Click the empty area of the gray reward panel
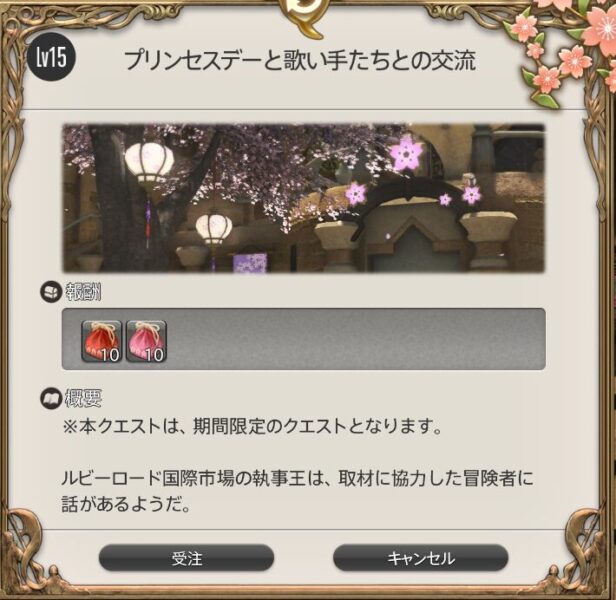 (x=356, y=339)
